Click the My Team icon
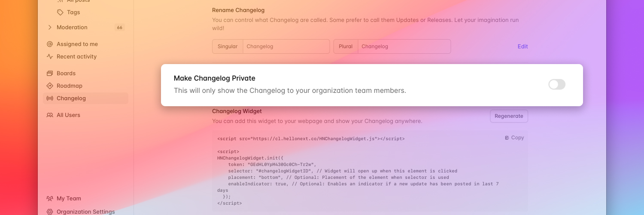Viewport: 644px width, 215px height. tap(50, 198)
